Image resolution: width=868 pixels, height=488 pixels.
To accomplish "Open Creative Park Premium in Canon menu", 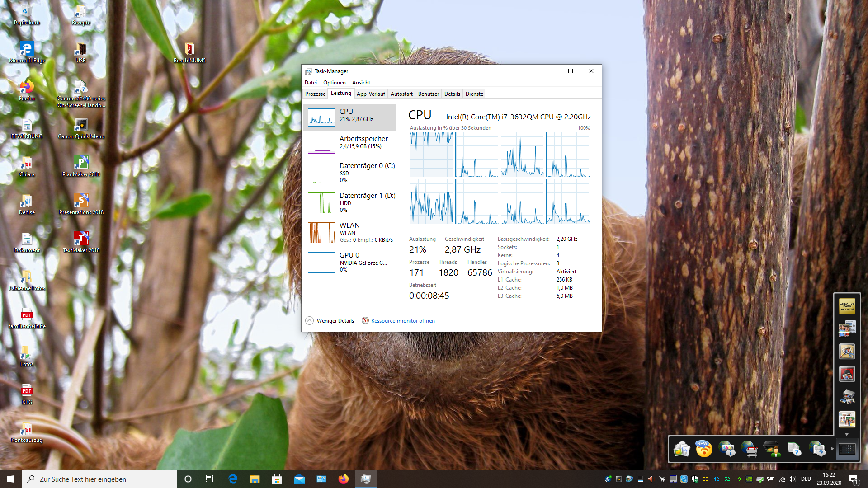I will point(847,306).
